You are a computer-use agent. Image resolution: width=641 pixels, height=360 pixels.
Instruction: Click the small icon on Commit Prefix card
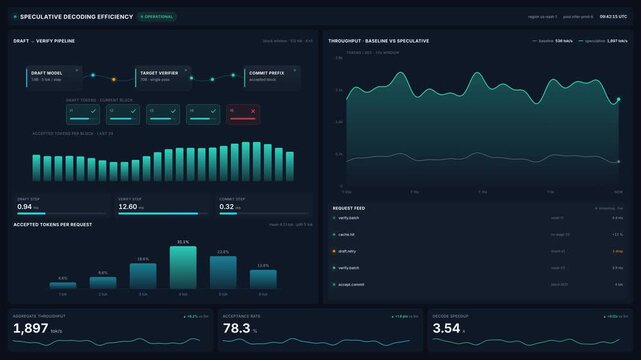coord(295,70)
